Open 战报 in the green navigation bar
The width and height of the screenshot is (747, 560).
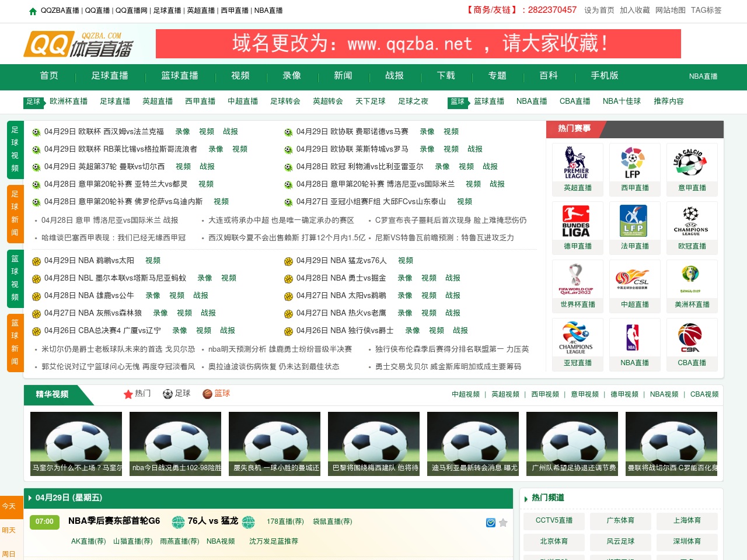395,76
